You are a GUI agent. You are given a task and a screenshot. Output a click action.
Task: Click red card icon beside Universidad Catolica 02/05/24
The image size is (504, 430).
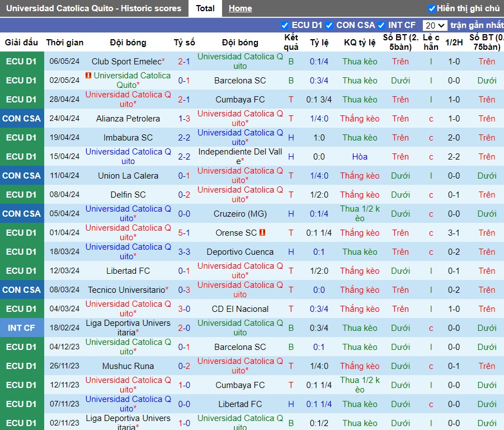tap(88, 75)
